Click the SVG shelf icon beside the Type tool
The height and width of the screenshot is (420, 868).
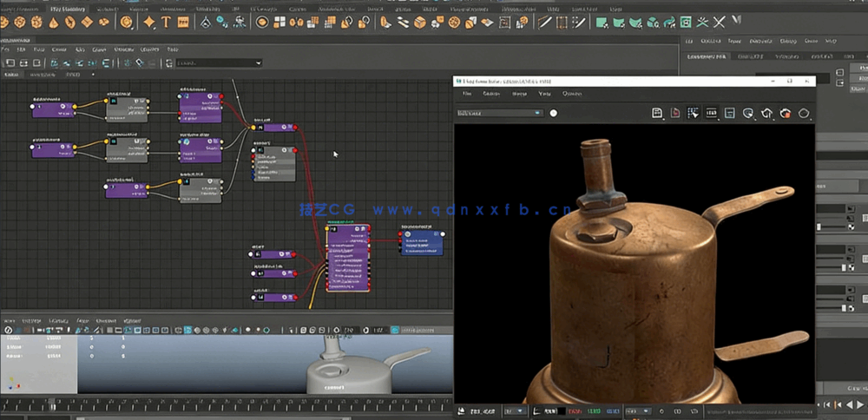pos(183,23)
